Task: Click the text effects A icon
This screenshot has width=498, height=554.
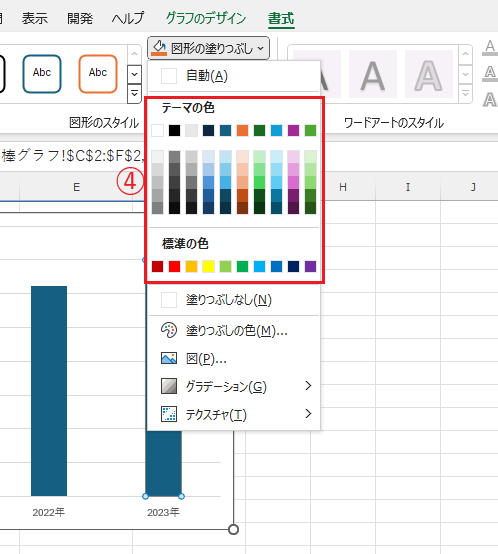Action: [490, 100]
